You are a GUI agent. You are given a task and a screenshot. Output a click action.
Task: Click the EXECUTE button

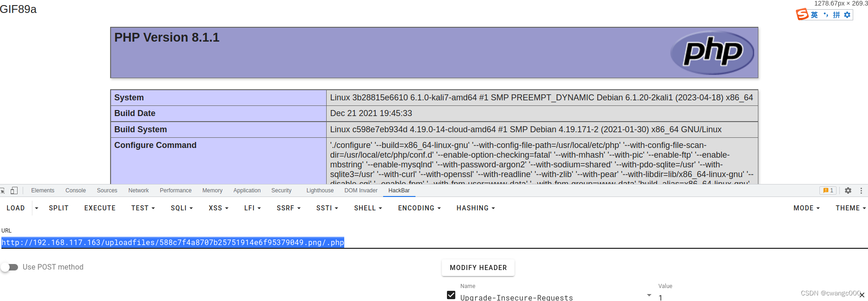[x=100, y=208]
